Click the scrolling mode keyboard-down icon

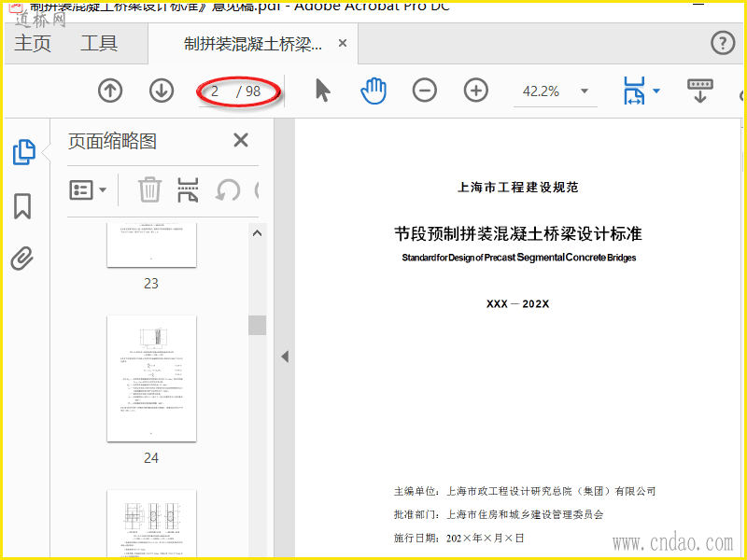699,91
